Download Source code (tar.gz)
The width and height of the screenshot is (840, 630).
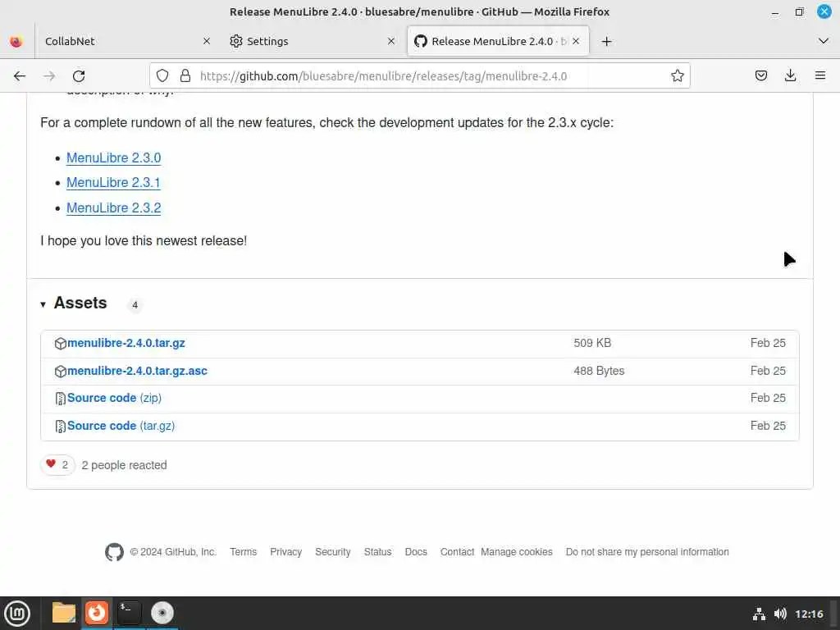121,426
